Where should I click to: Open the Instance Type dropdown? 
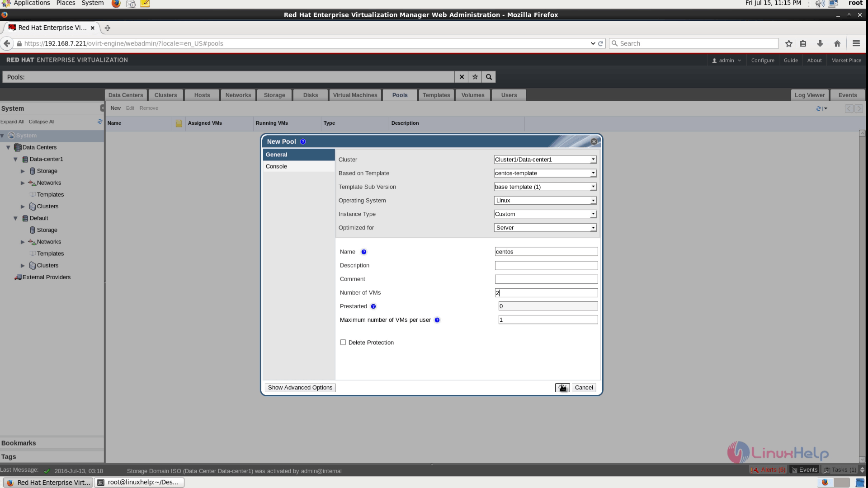[545, 214]
